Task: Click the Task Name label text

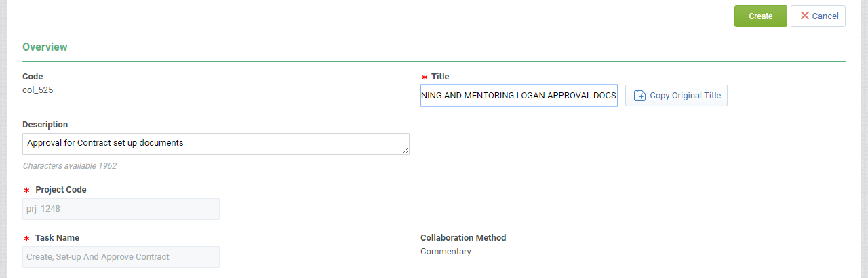Action: [x=57, y=238]
